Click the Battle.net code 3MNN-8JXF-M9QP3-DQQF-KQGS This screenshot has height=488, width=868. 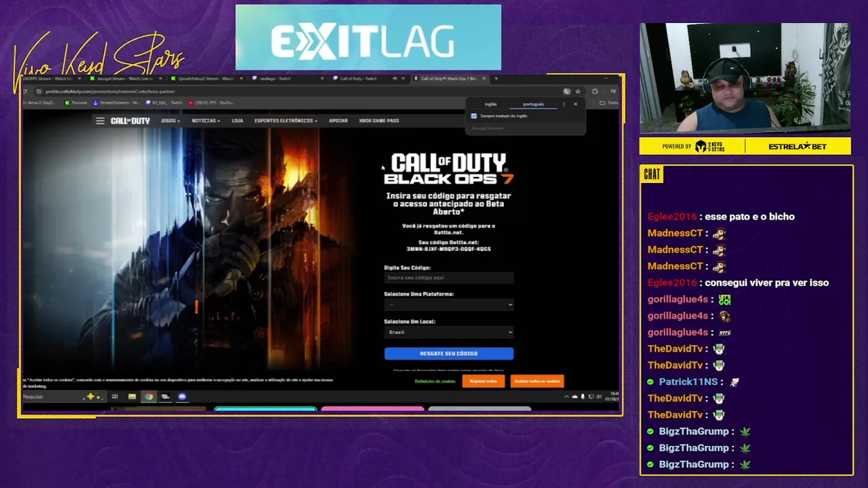[x=448, y=249]
